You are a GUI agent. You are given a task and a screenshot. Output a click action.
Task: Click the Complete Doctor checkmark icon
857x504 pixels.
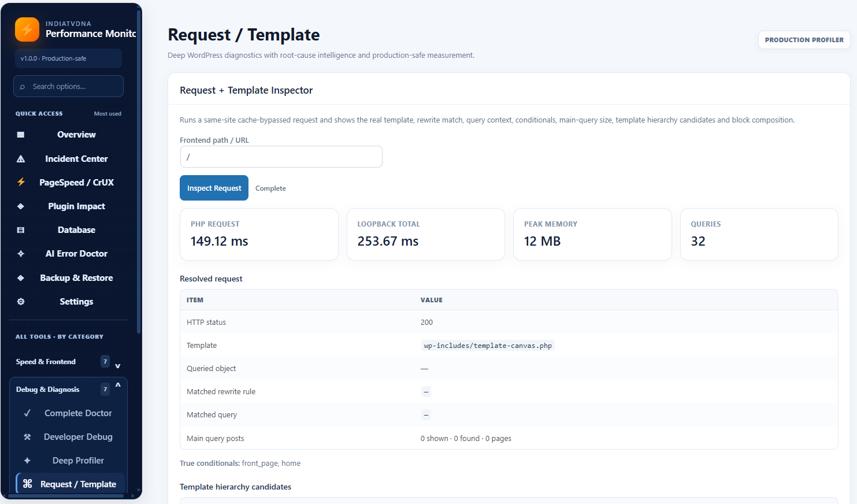pos(27,413)
